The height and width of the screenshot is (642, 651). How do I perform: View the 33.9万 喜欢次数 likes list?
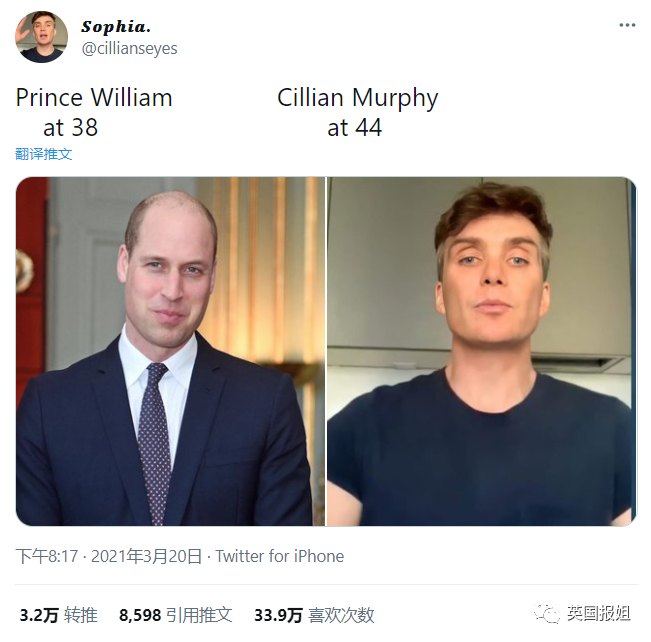click(x=314, y=615)
